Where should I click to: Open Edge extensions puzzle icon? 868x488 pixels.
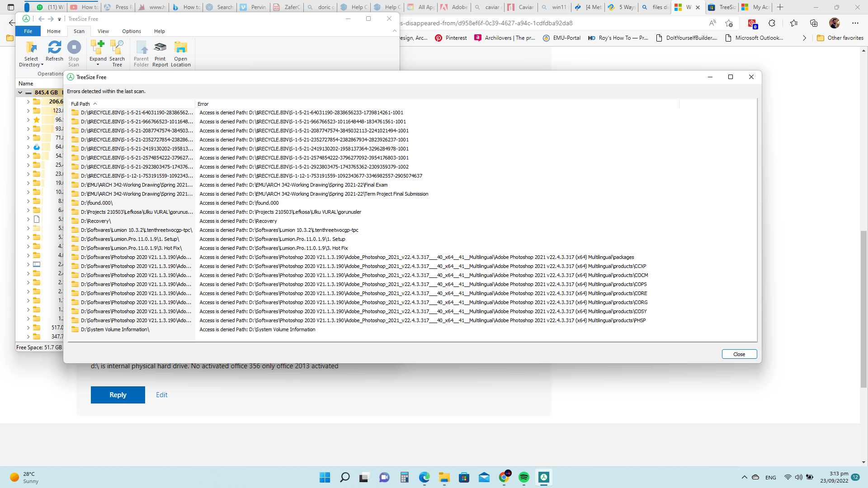tap(772, 23)
